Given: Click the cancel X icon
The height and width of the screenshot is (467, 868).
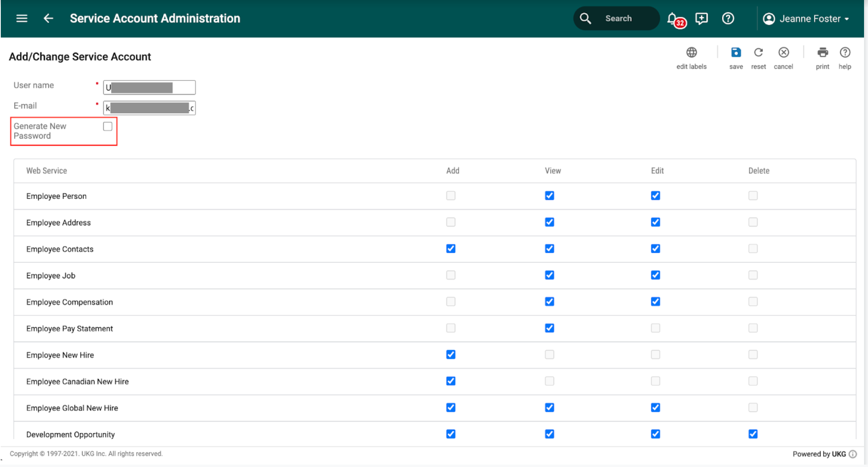Looking at the screenshot, I should [783, 53].
